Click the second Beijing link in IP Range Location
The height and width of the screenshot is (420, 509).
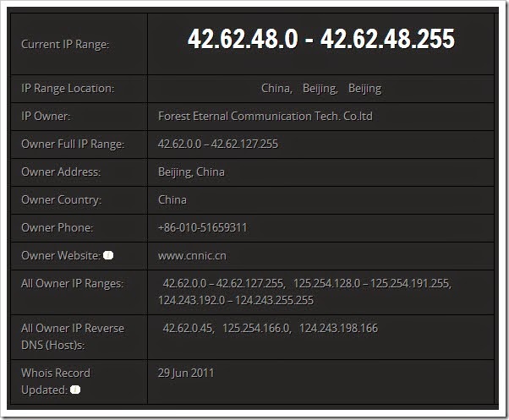tap(365, 88)
